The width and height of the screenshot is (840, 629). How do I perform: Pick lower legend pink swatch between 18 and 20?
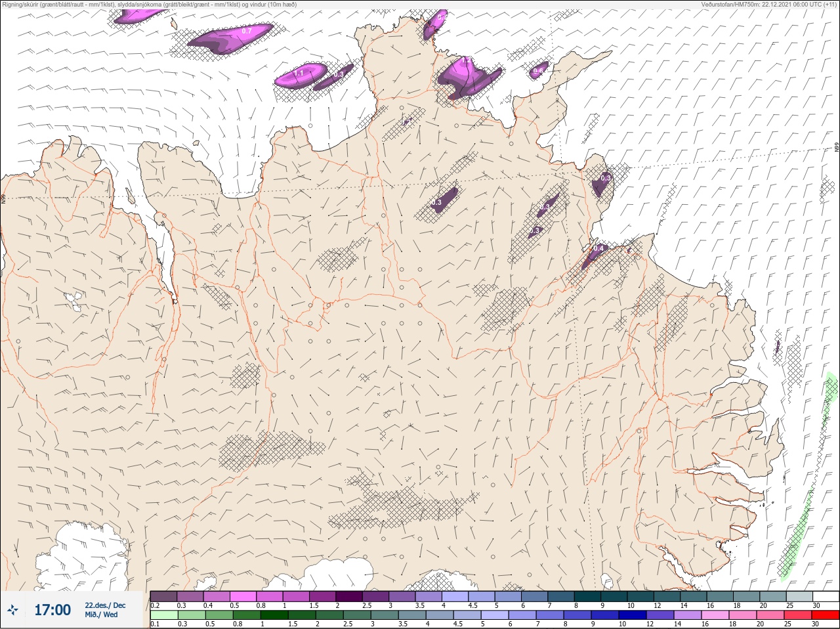(x=743, y=615)
